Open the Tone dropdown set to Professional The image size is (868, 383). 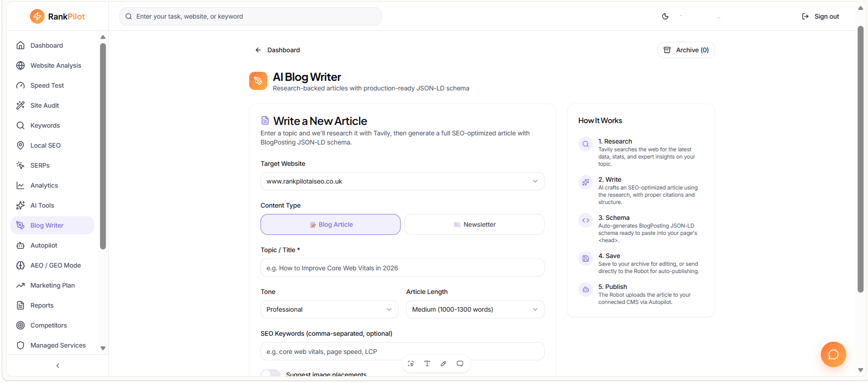point(330,309)
